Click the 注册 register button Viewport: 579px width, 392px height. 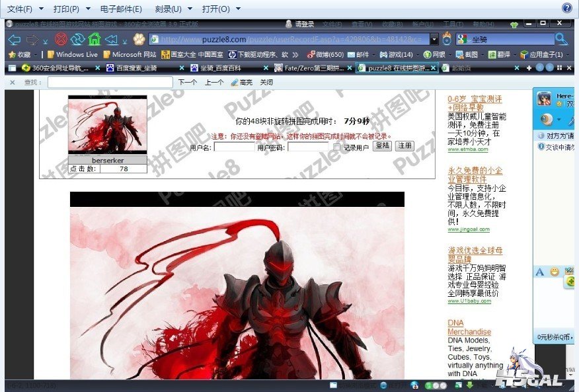tap(405, 145)
